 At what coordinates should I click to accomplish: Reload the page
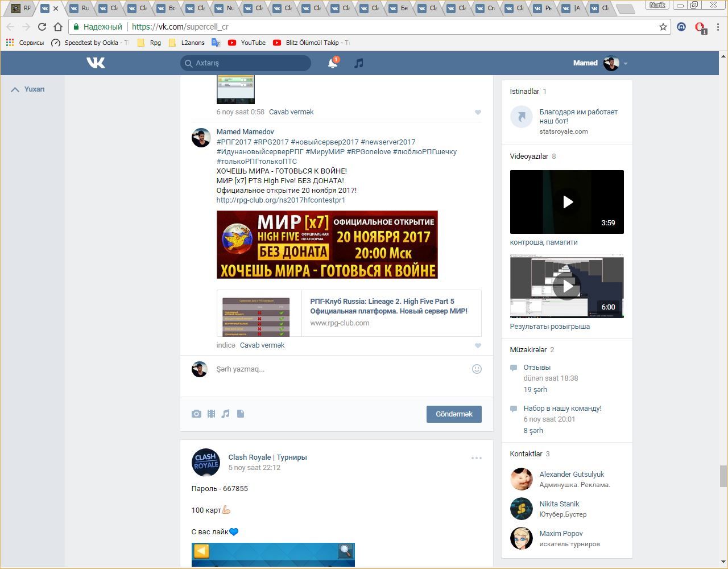[x=42, y=27]
